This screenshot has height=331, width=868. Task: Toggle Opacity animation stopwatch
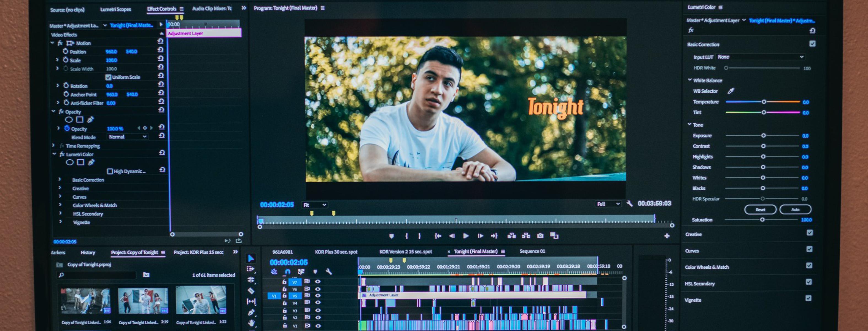coord(67,128)
